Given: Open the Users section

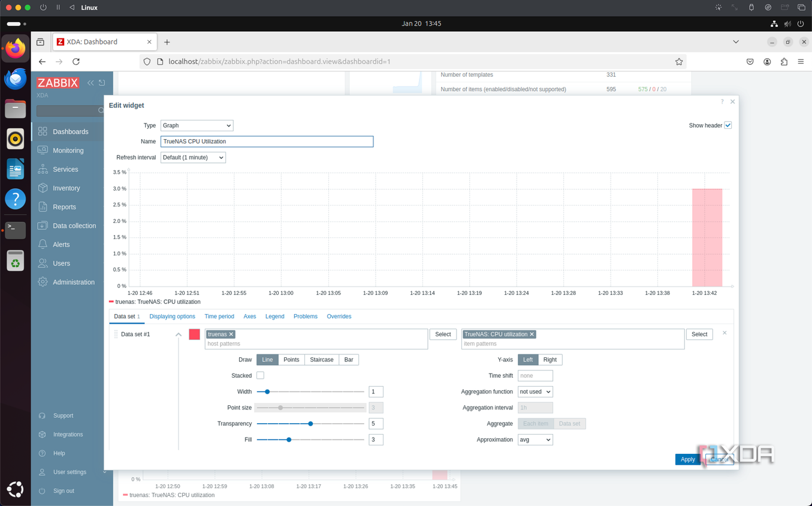Looking at the screenshot, I should [x=61, y=263].
